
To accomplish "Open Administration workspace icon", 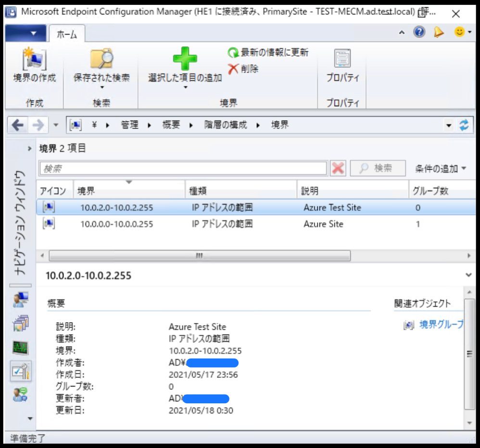I will point(21,371).
